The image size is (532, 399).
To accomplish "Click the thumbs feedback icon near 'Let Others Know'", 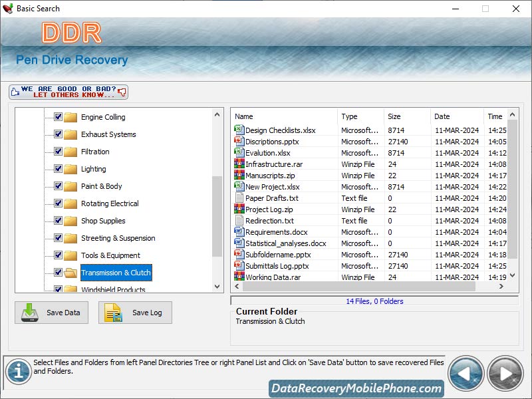I will pos(122,92).
